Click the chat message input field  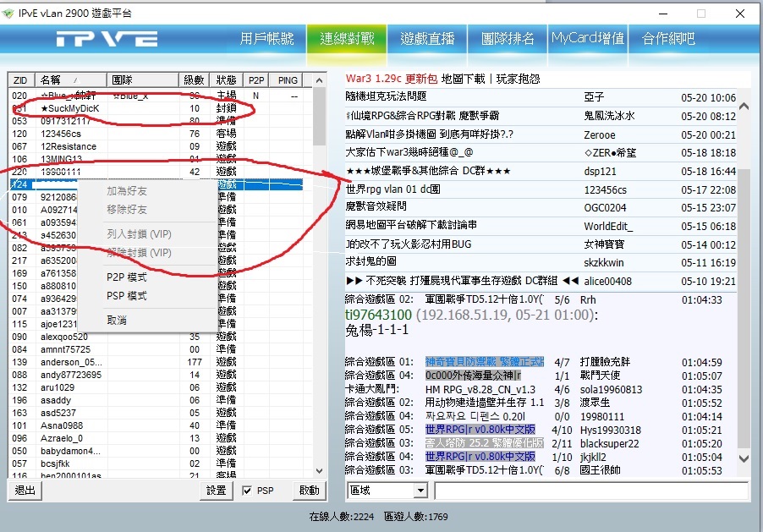point(590,491)
